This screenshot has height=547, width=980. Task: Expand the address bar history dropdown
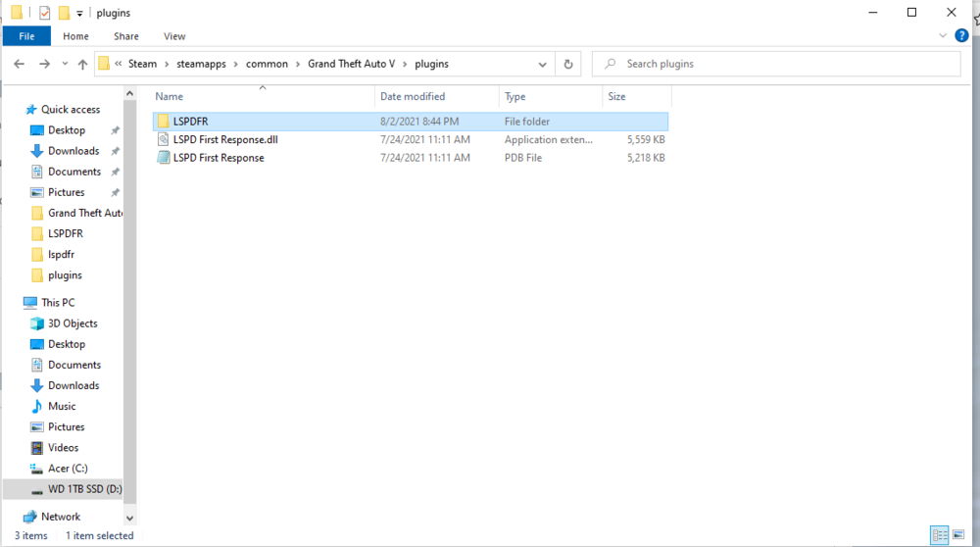pyautogui.click(x=543, y=64)
